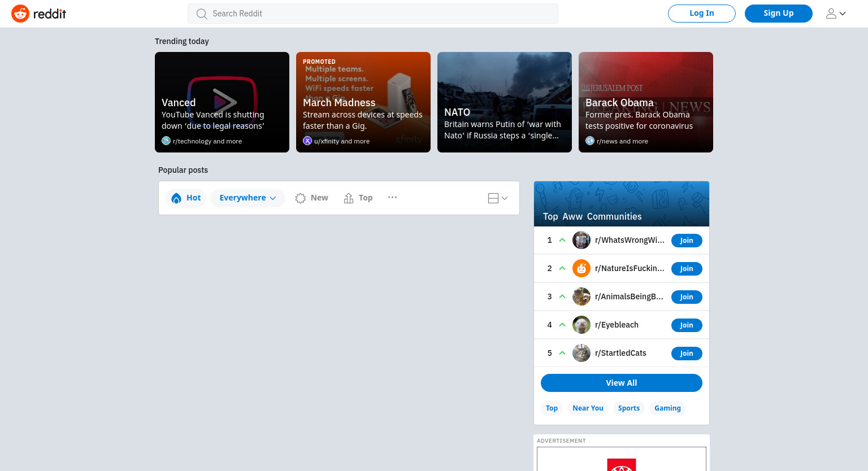Viewport: 868px width, 471px height.
Task: Click the Hot flame icon
Action: [176, 198]
